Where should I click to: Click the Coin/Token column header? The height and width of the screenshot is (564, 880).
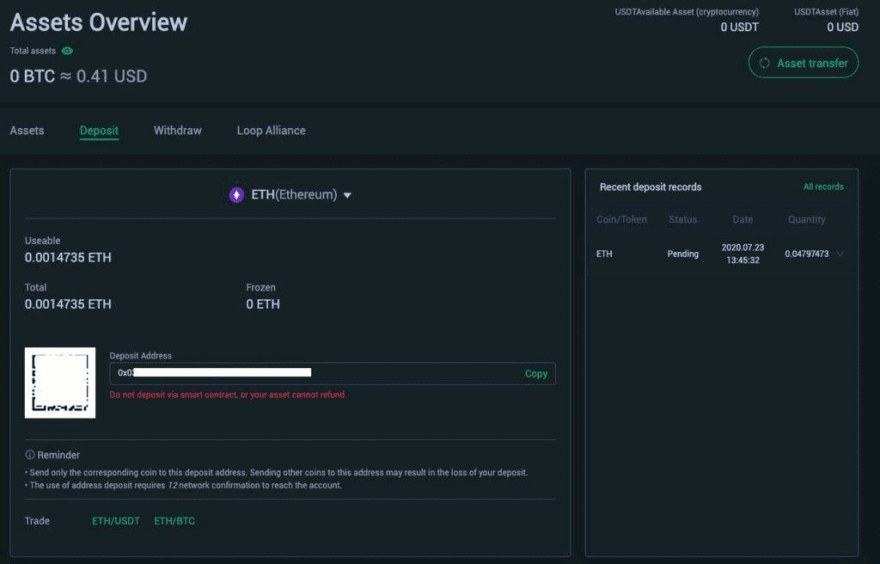pyautogui.click(x=621, y=219)
